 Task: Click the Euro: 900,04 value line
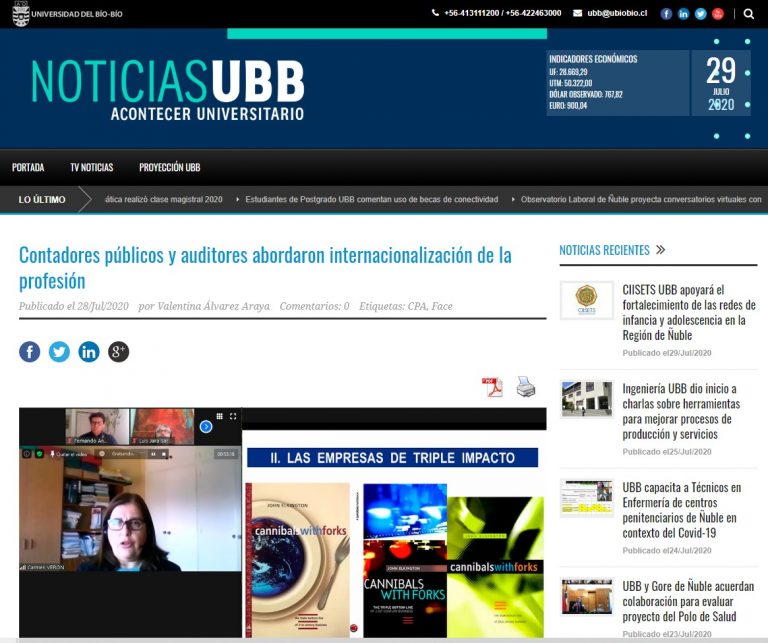(568, 106)
